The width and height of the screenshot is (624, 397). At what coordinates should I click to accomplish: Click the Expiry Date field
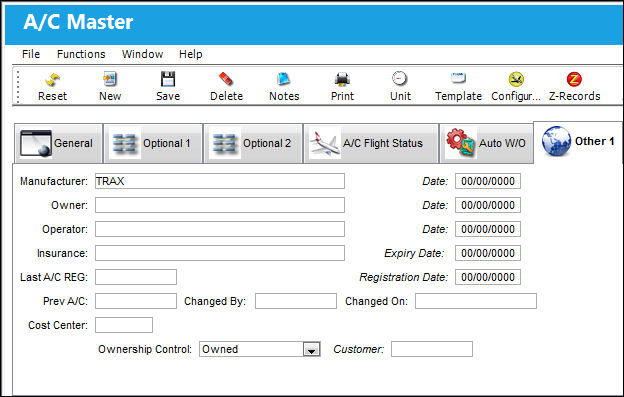click(488, 253)
